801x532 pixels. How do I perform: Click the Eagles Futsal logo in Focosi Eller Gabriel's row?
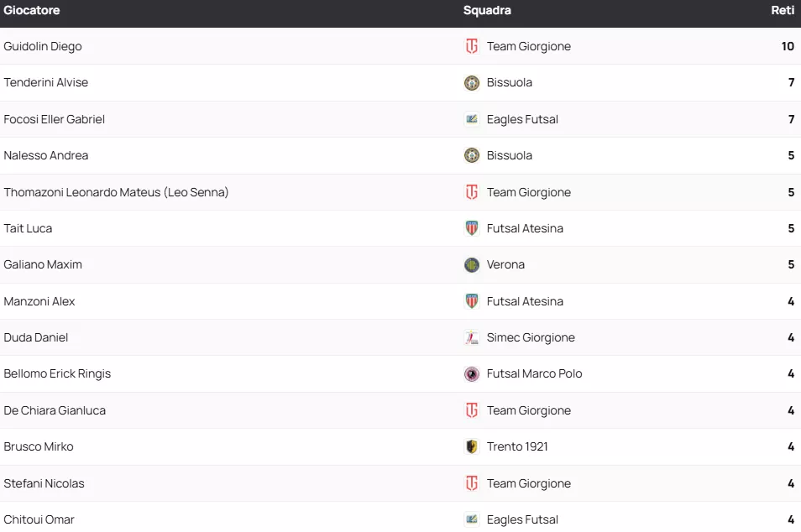[472, 119]
